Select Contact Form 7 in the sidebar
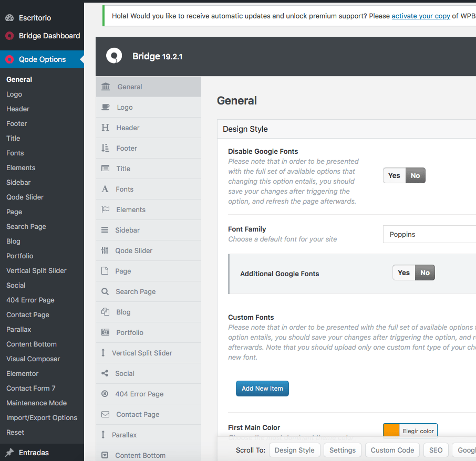 coord(31,388)
